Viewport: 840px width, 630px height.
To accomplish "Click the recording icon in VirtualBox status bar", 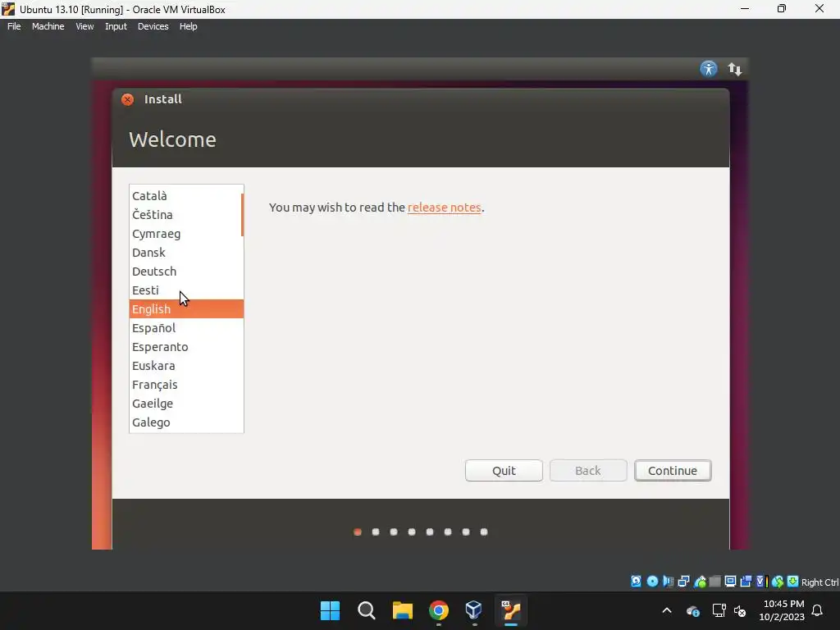I will (x=746, y=582).
